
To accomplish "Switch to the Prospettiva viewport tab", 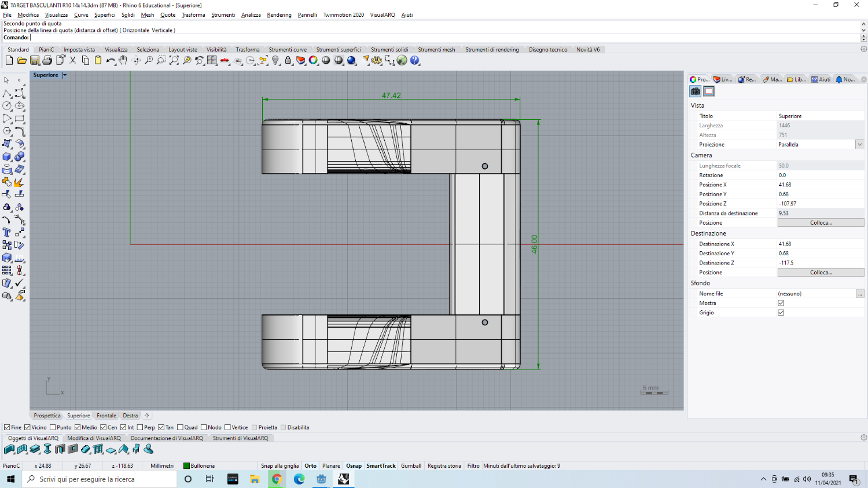I will coord(47,416).
